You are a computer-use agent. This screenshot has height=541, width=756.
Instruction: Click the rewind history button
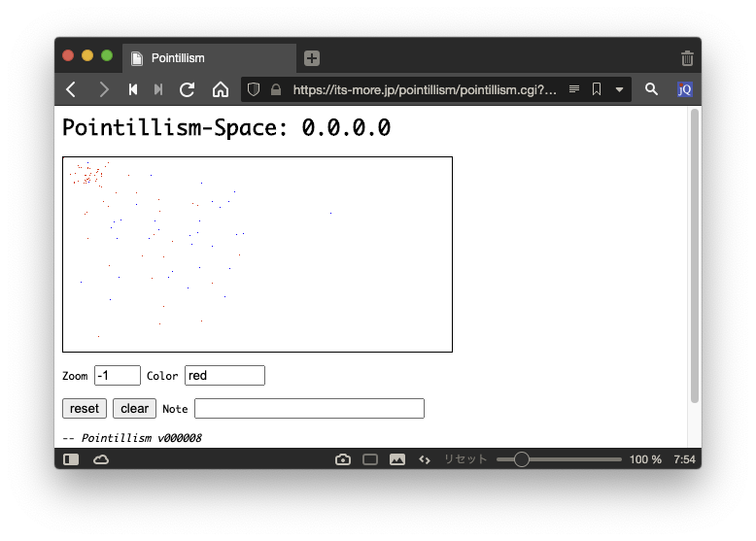[133, 89]
